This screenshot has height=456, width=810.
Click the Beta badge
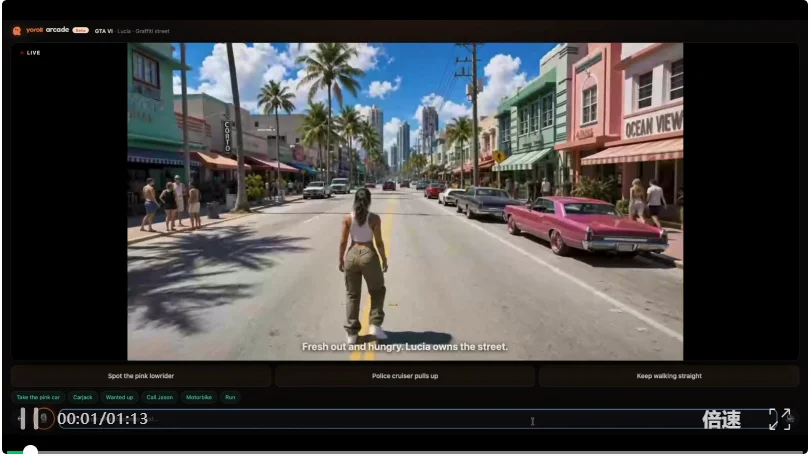click(x=81, y=30)
